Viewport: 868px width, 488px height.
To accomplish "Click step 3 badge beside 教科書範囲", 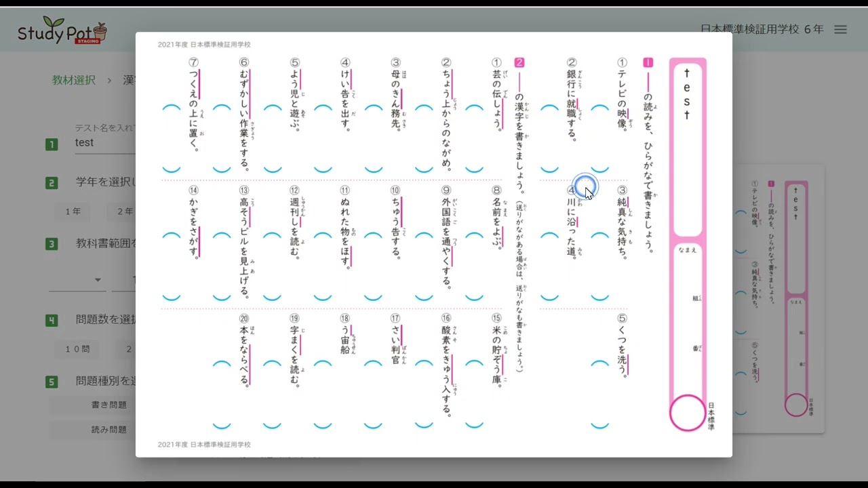I will point(52,243).
